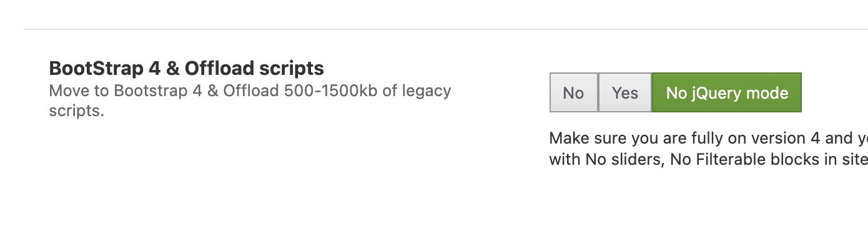Click the horizontal divider above the setting
Screen dimensions: 868x226
pos(446,29)
